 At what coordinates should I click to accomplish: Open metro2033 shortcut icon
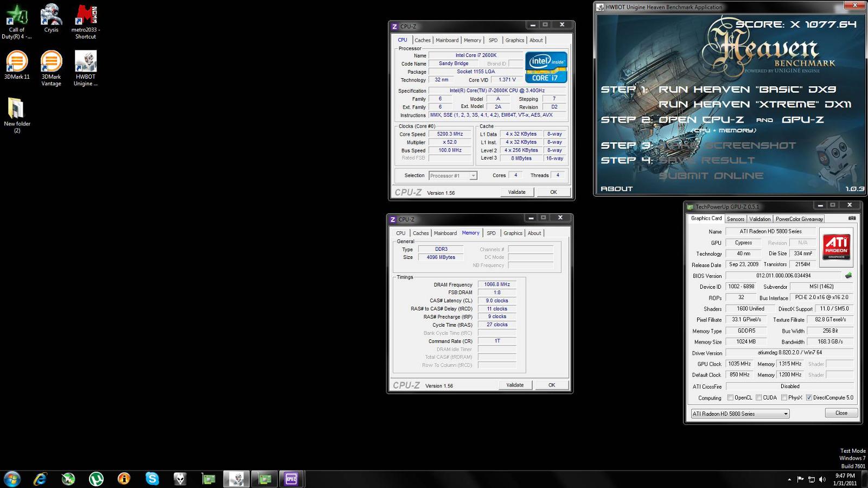86,22
